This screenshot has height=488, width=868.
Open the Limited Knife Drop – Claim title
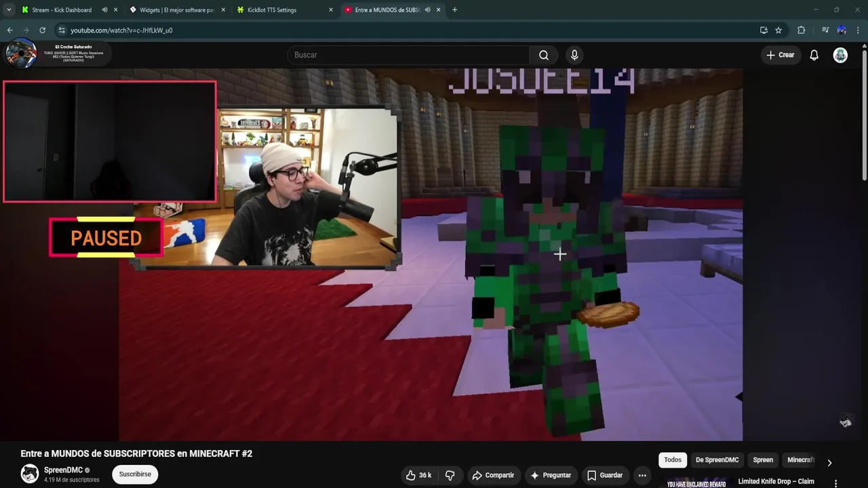[776, 481]
